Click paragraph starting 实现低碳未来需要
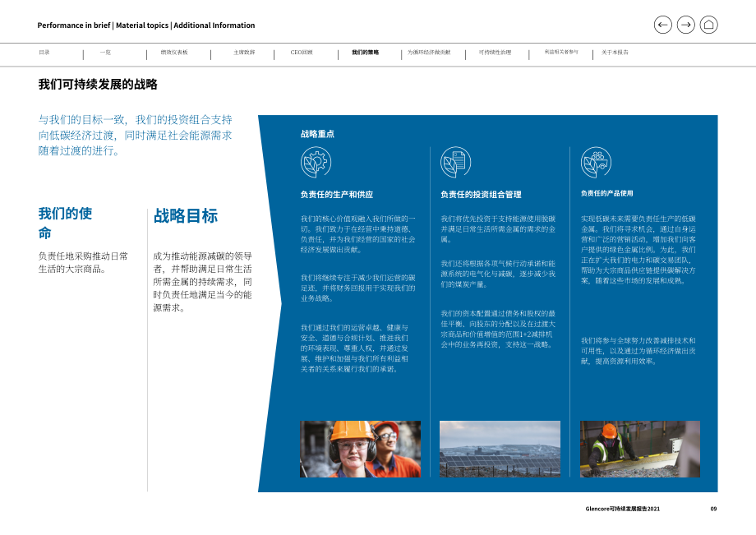This screenshot has width=756, height=535. 638,250
